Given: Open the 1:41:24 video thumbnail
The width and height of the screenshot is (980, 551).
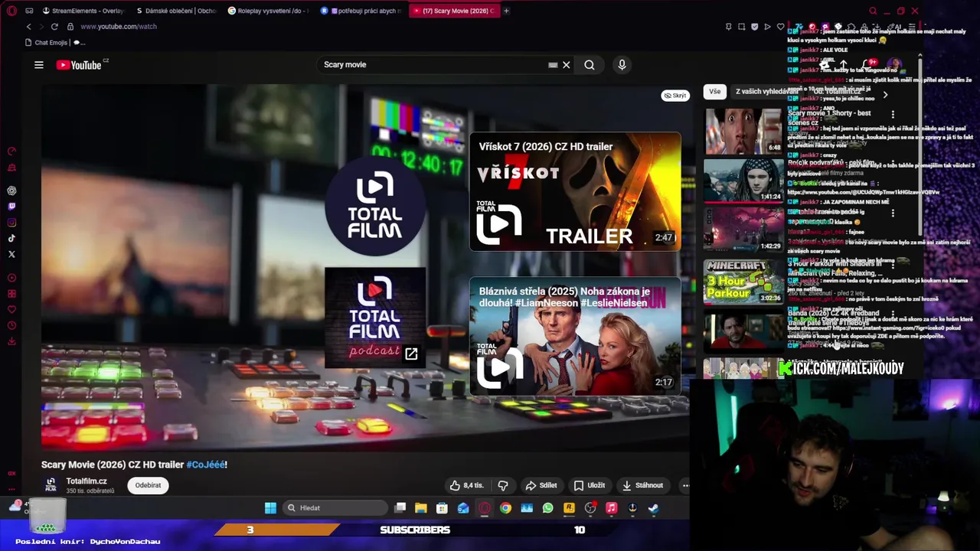Looking at the screenshot, I should (743, 181).
